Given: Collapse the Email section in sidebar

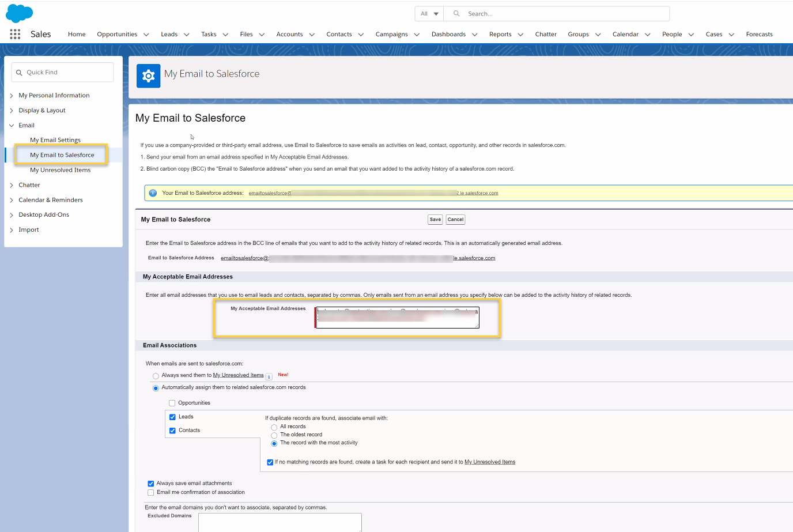Looking at the screenshot, I should click(12, 126).
